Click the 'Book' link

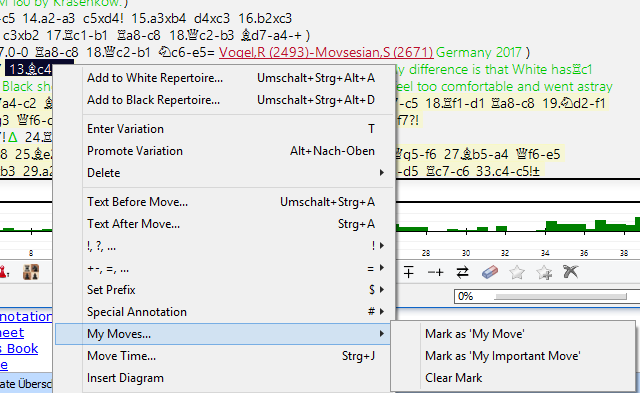click(19, 349)
